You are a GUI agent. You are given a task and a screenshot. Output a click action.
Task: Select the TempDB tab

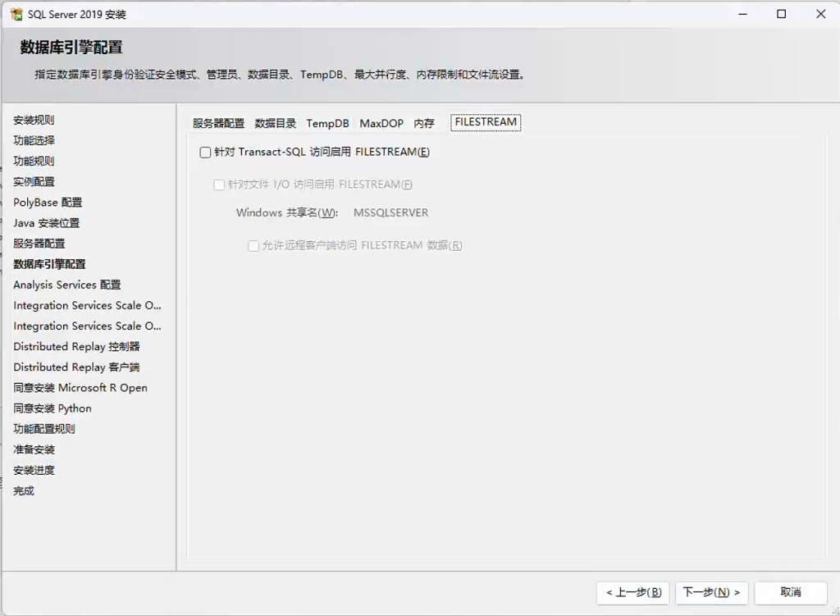(327, 124)
